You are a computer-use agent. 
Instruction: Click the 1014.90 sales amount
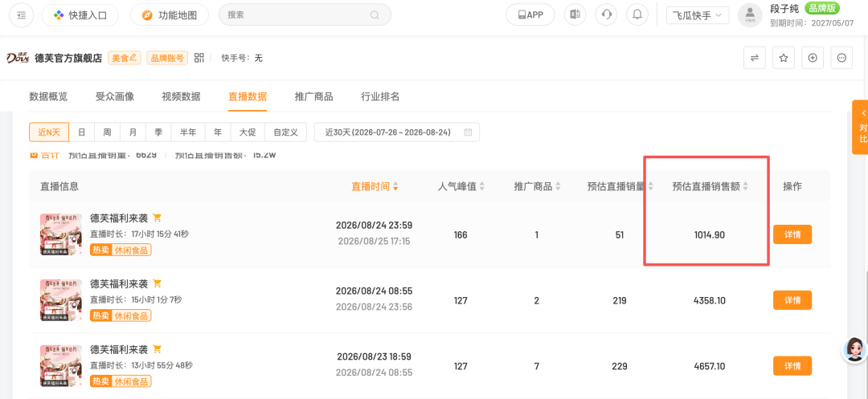(x=710, y=235)
